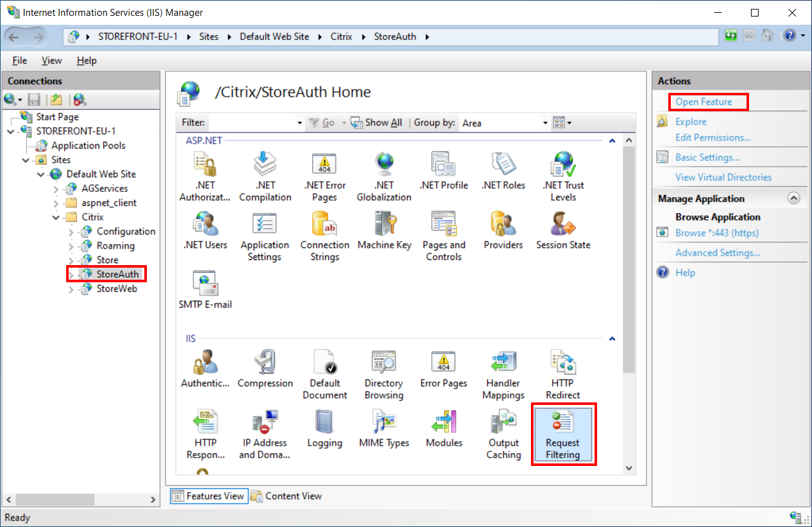812x527 pixels.
Task: Click the Explore action link
Action: [691, 121]
